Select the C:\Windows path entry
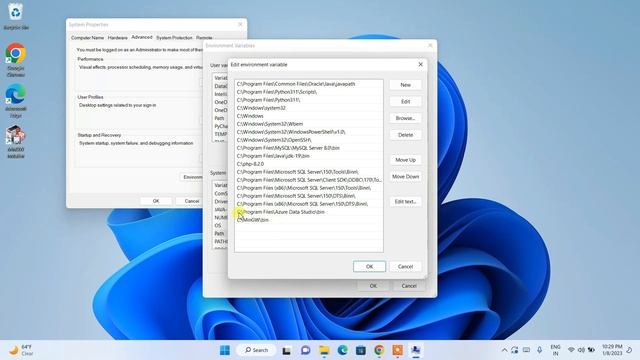The image size is (640, 360). pos(309,116)
